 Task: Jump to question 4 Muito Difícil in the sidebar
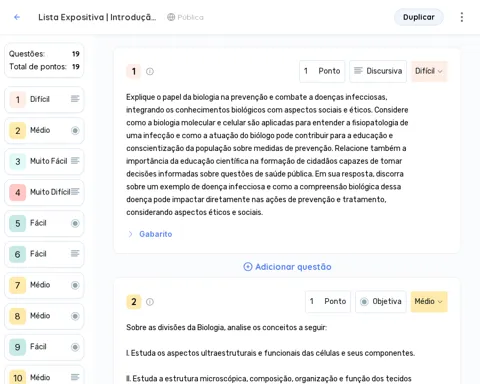tap(44, 192)
